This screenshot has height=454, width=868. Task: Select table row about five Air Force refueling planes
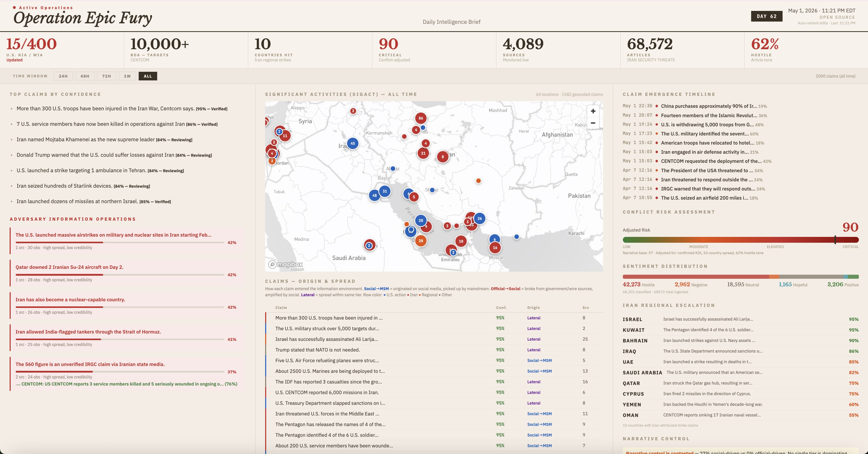[434, 361]
